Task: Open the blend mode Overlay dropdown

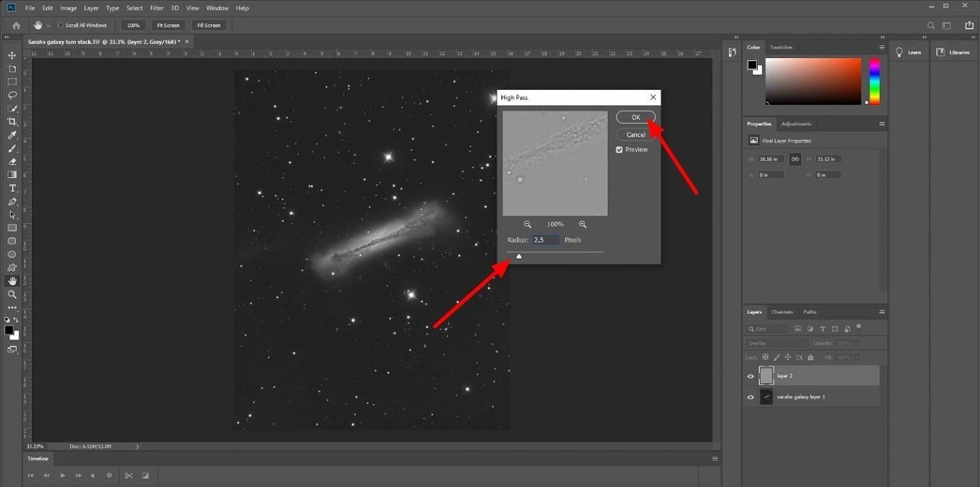Action: coord(776,343)
